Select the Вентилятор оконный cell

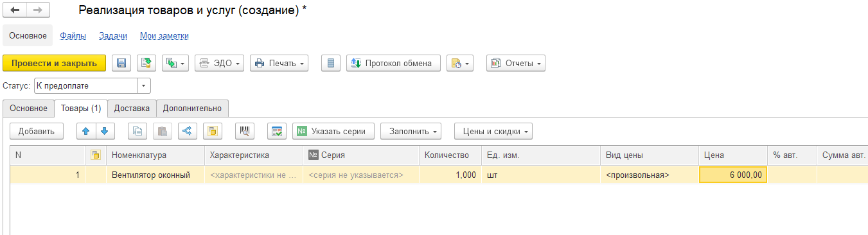(155, 175)
